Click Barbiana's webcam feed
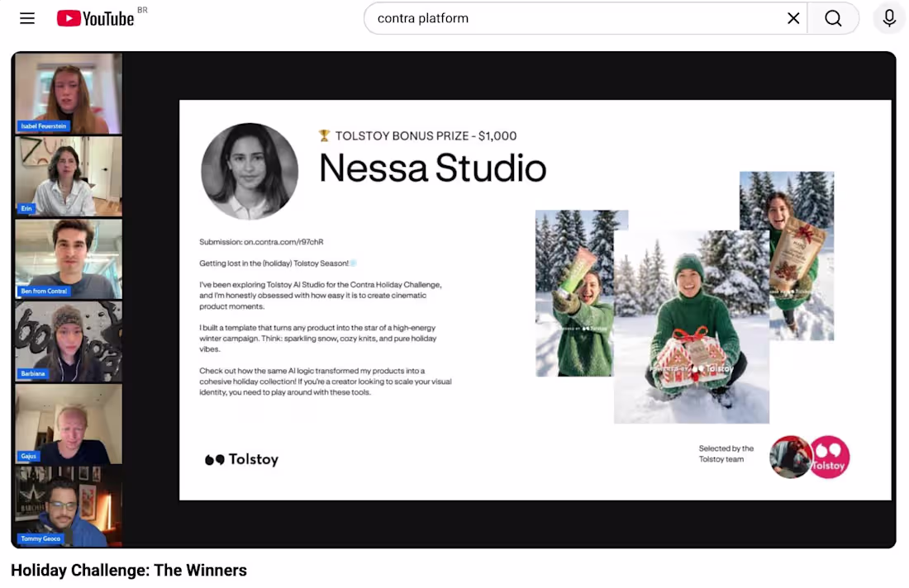This screenshot has width=909, height=588. [68, 341]
